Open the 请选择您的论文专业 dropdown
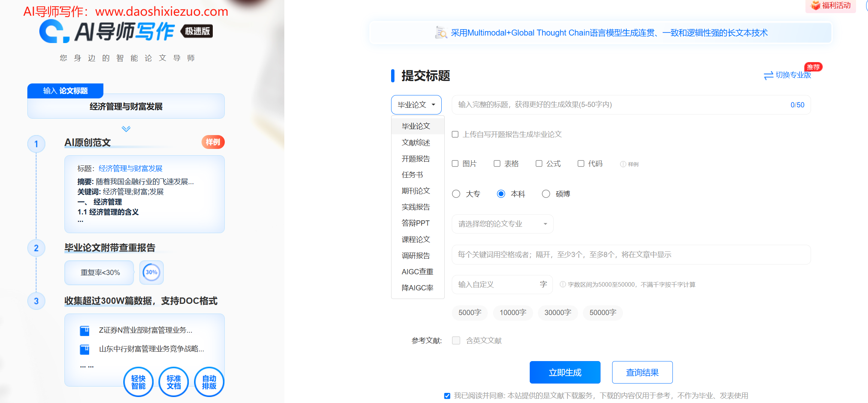868x403 pixels. click(502, 224)
